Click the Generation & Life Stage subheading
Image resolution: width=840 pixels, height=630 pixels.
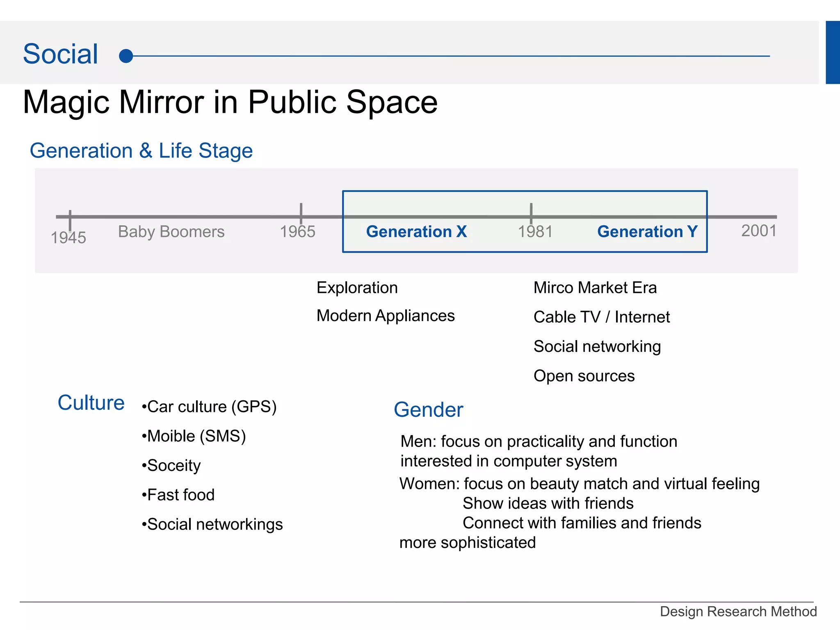[141, 151]
